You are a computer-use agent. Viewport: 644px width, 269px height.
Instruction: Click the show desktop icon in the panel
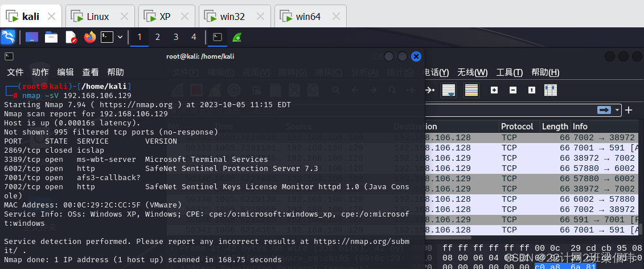point(32,38)
